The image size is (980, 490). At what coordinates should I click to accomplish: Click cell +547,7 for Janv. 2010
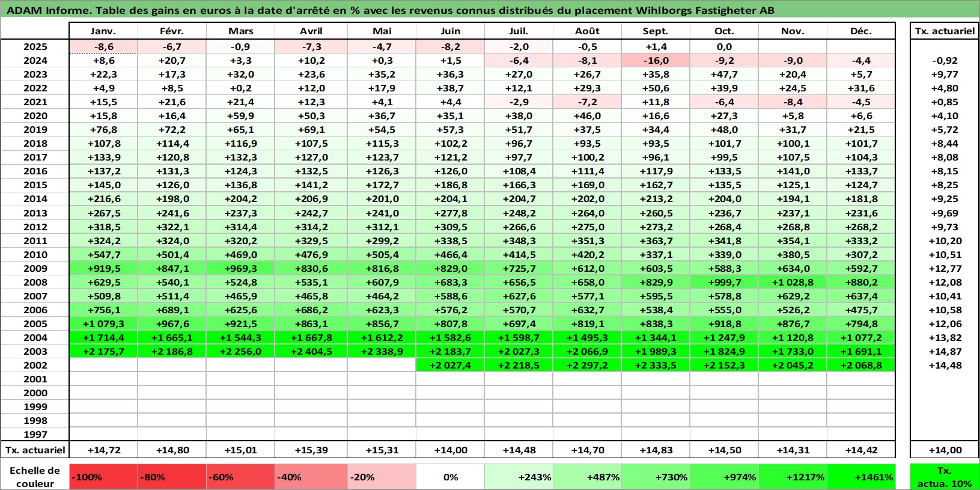pyautogui.click(x=103, y=254)
